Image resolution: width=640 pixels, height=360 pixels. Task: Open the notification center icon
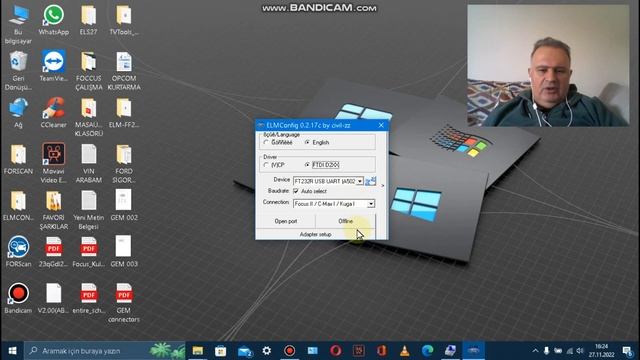click(x=627, y=351)
